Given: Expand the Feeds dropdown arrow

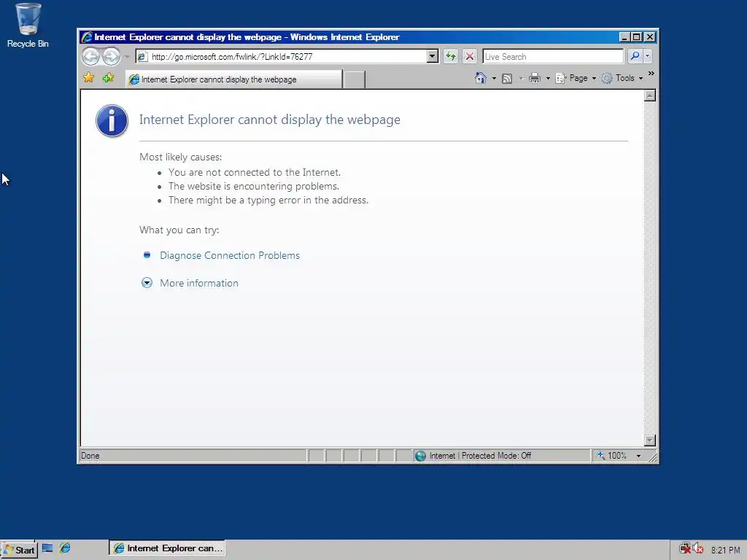Looking at the screenshot, I should tap(521, 78).
